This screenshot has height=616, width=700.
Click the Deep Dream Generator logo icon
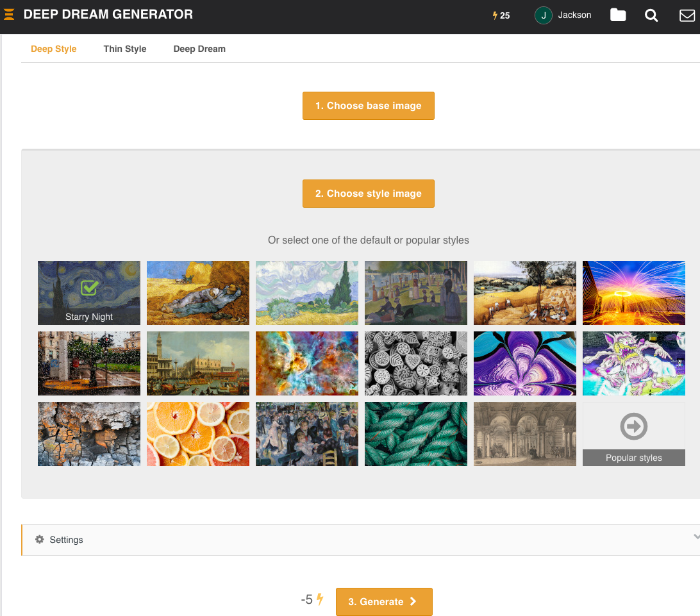pos(9,14)
